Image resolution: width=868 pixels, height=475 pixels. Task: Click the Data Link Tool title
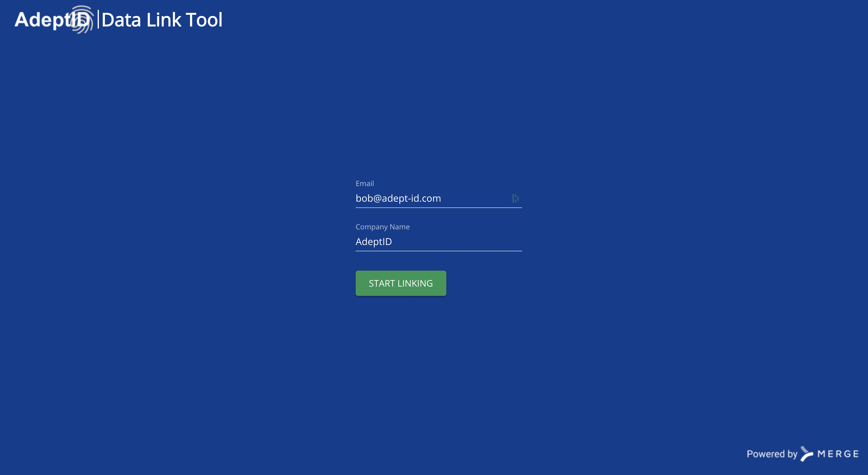click(162, 20)
